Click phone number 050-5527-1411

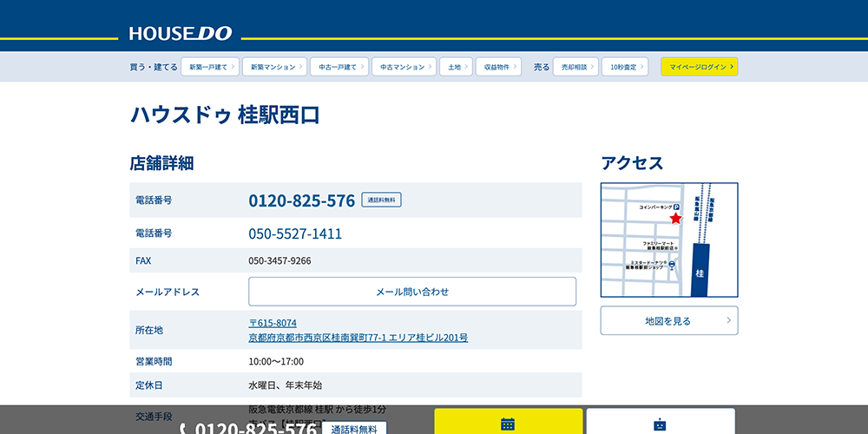[295, 233]
